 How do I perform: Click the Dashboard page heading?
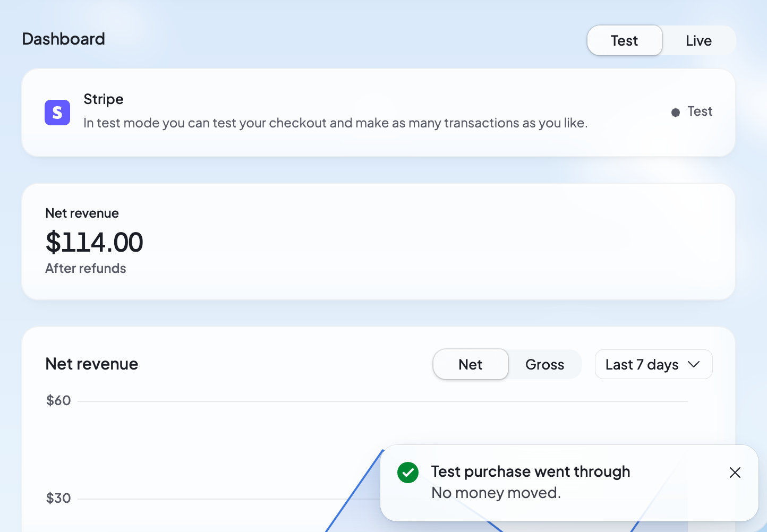coord(64,39)
